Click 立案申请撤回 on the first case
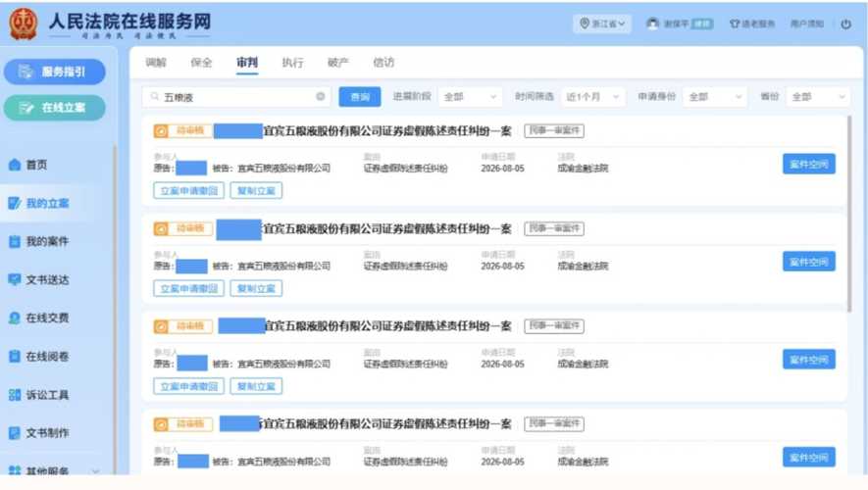 tap(188, 191)
